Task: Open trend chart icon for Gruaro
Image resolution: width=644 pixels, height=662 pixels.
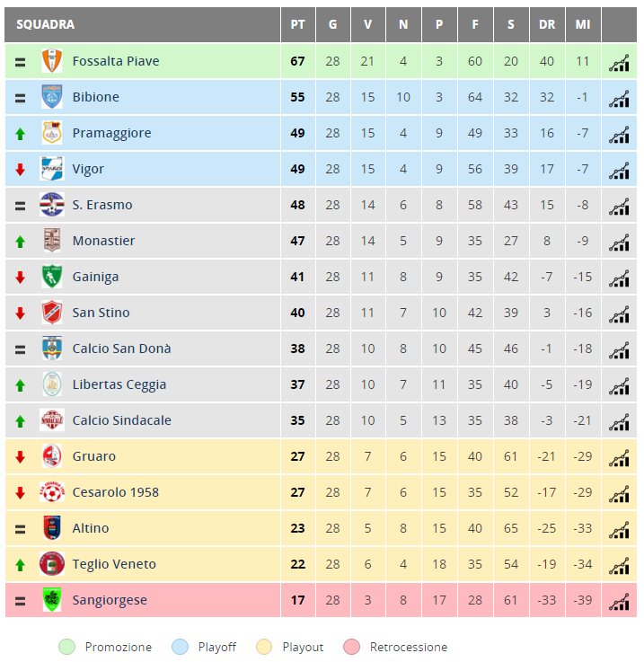Action: [x=619, y=458]
